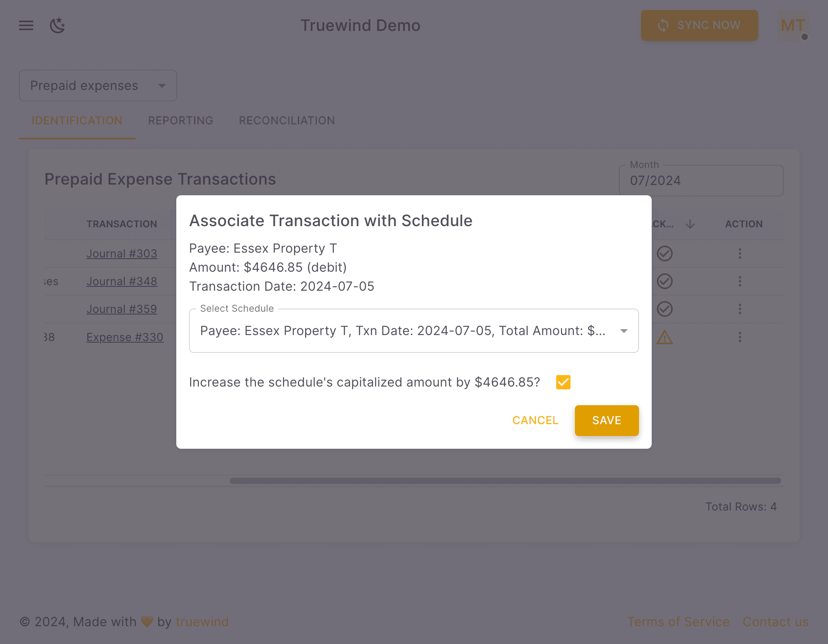Click the dropdown chevron beside Prepaid expenses
828x644 pixels.
[162, 85]
